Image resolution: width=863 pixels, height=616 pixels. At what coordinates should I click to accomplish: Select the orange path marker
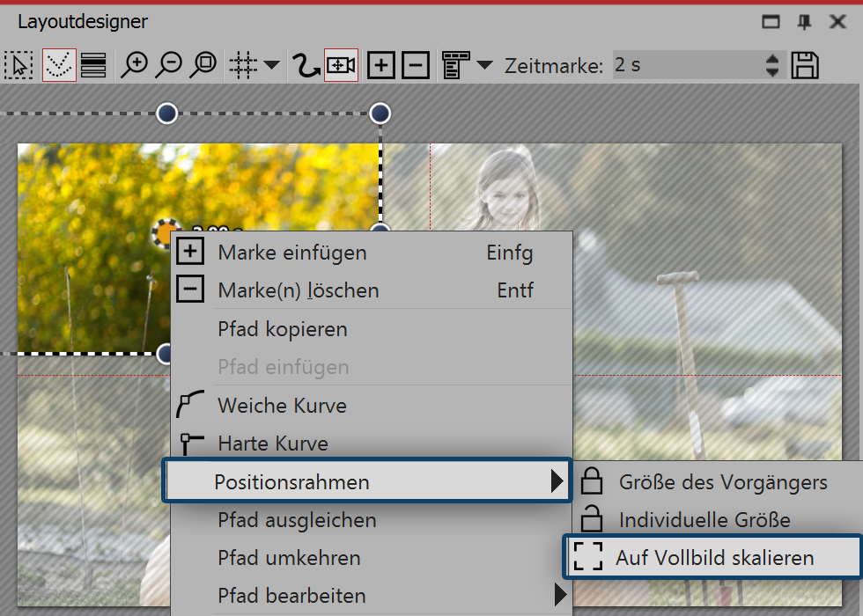click(165, 234)
